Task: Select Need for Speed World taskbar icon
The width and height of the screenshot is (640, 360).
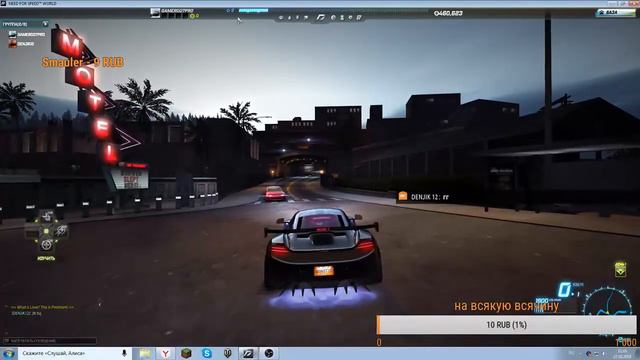Action: coord(248,353)
